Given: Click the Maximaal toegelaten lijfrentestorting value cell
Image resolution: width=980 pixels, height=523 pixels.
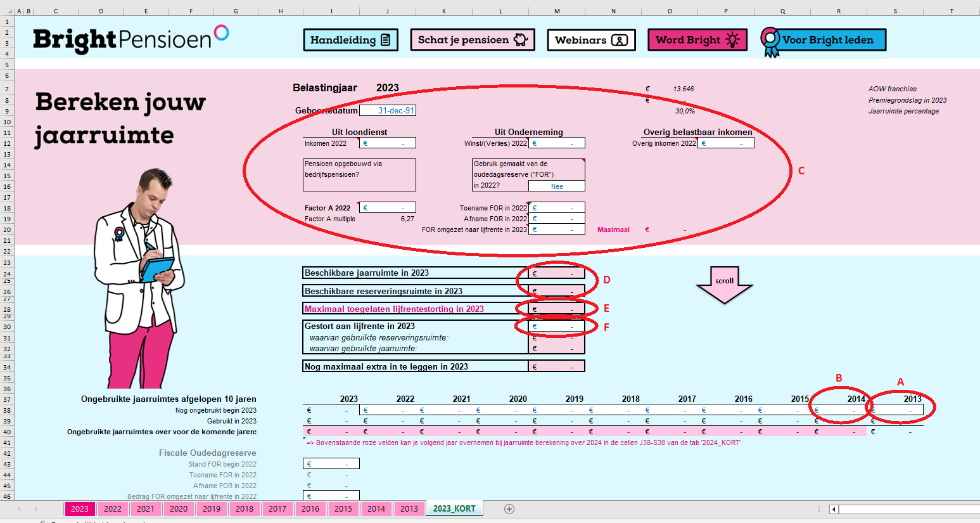Looking at the screenshot, I should click(x=557, y=309).
